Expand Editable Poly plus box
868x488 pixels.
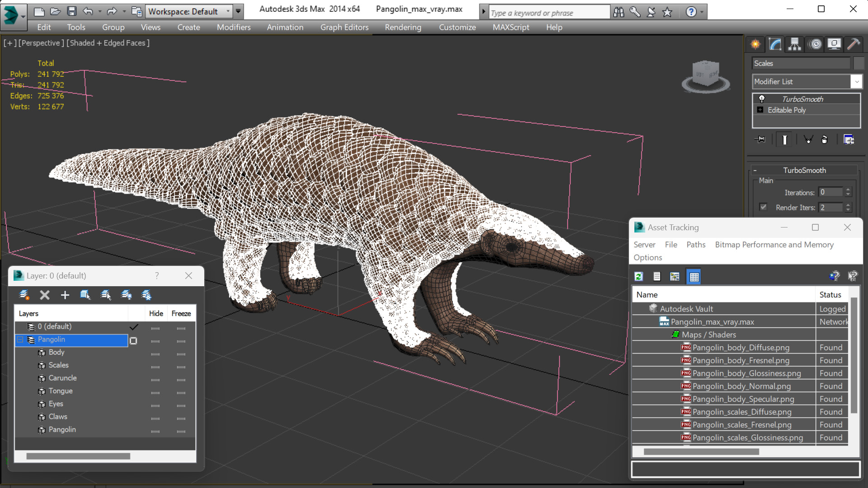point(760,110)
